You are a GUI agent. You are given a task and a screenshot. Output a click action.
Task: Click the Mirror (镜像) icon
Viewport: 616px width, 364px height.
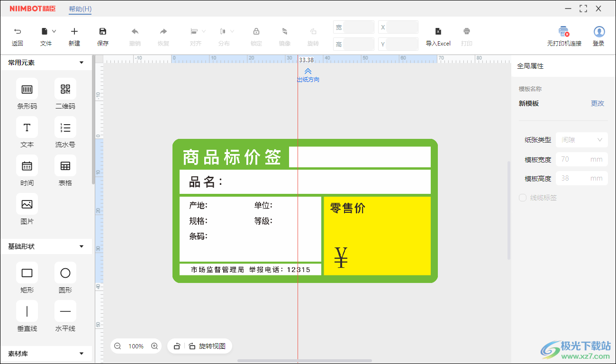[x=285, y=31]
